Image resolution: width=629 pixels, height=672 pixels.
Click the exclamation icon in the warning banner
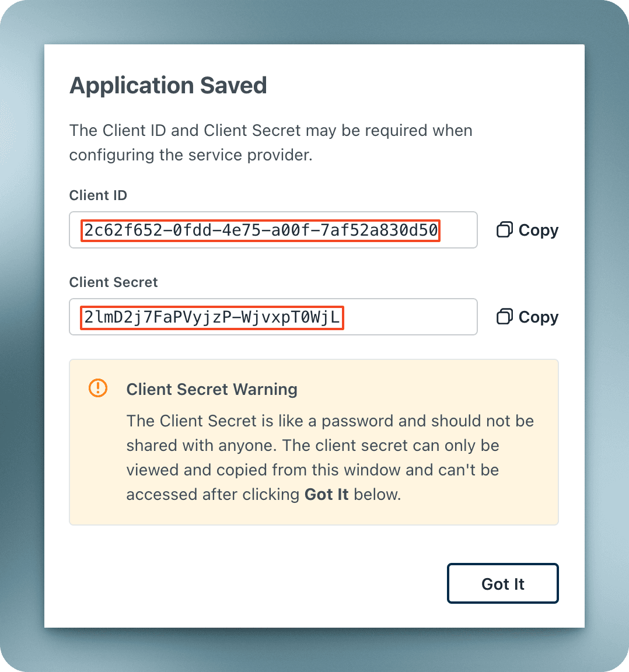coord(98,387)
